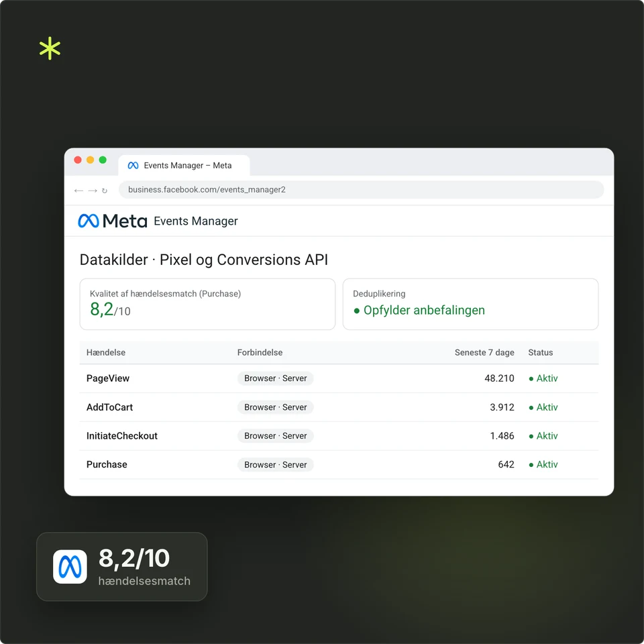The image size is (644, 644).
Task: Open the PageView event row
Action: (339, 378)
